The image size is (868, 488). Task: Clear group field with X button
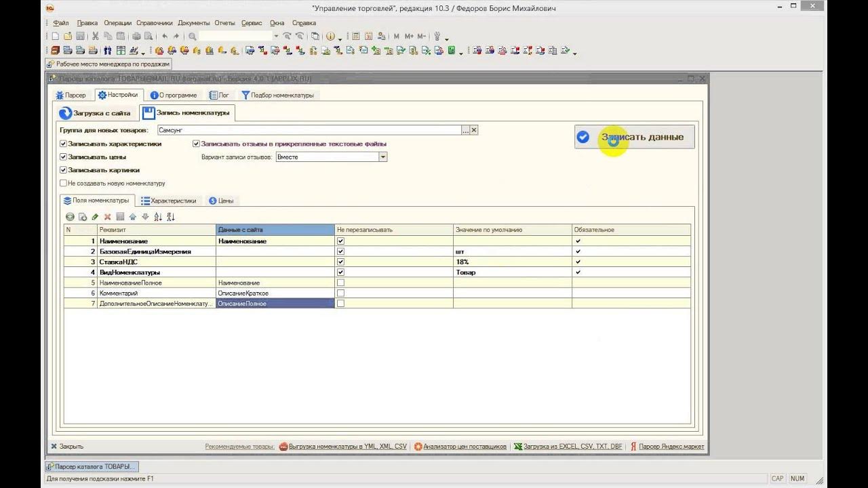click(x=474, y=130)
